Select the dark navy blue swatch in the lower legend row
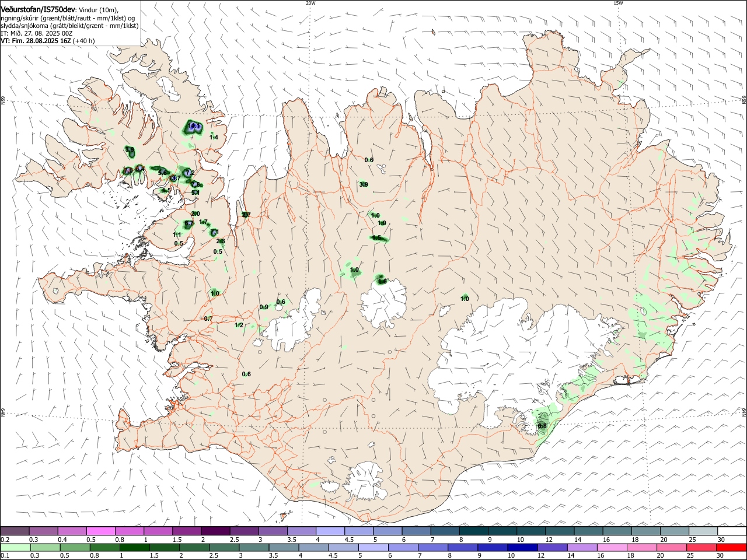Viewport: 747px width, 560px height. click(x=522, y=548)
